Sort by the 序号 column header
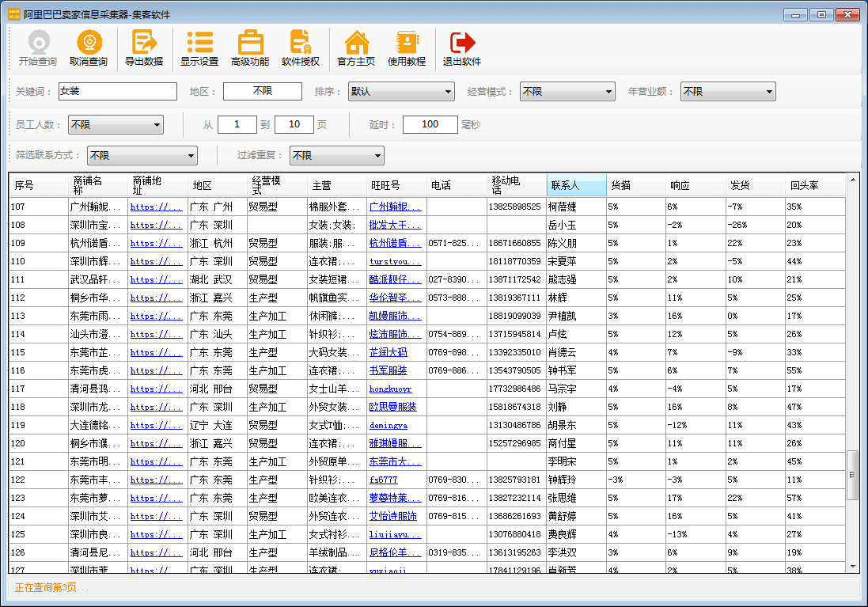Screen dimensions: 868x607 (x=38, y=185)
